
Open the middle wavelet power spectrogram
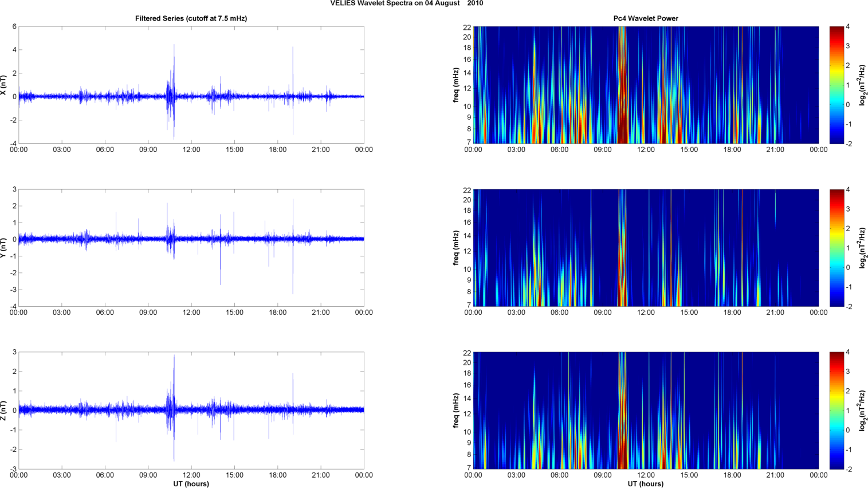pyautogui.click(x=646, y=248)
